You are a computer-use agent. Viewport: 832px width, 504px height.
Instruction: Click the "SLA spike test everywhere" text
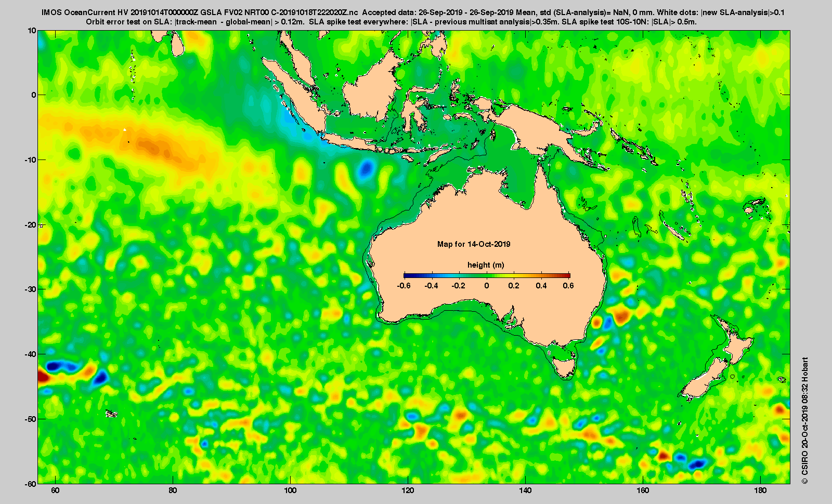pyautogui.click(x=358, y=22)
